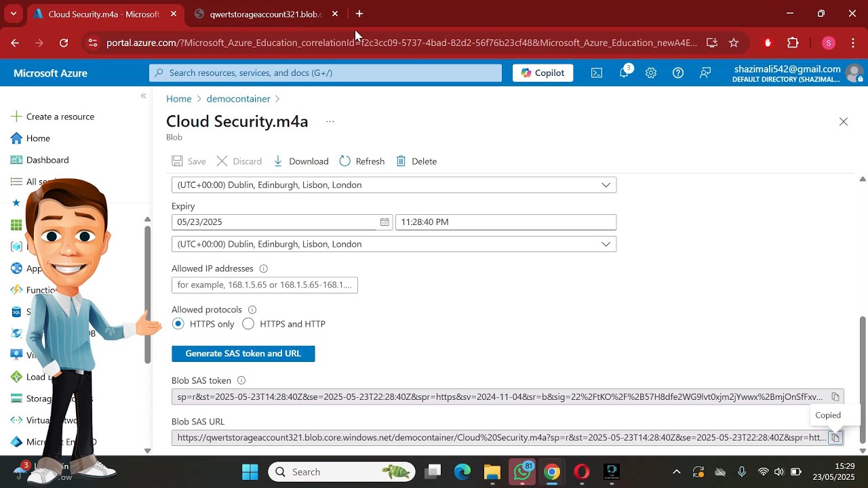868x488 pixels.
Task: Open the blob's more options ellipsis
Action: [x=330, y=122]
